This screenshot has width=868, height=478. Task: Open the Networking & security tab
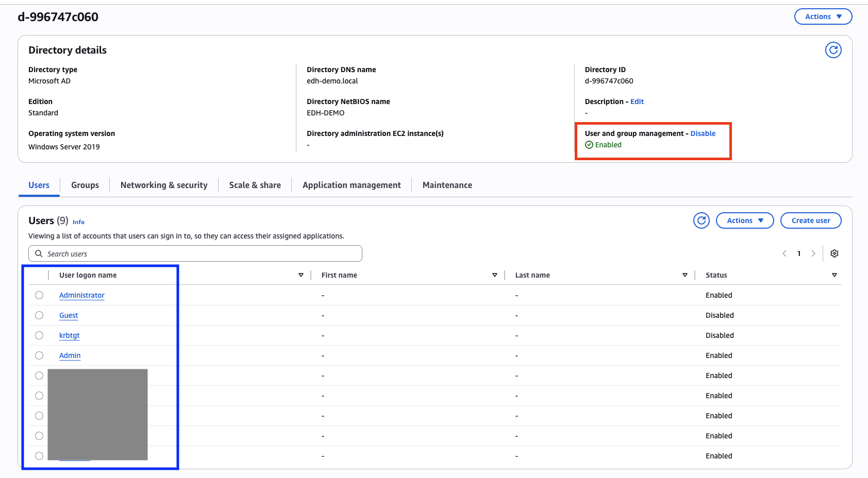tap(164, 185)
